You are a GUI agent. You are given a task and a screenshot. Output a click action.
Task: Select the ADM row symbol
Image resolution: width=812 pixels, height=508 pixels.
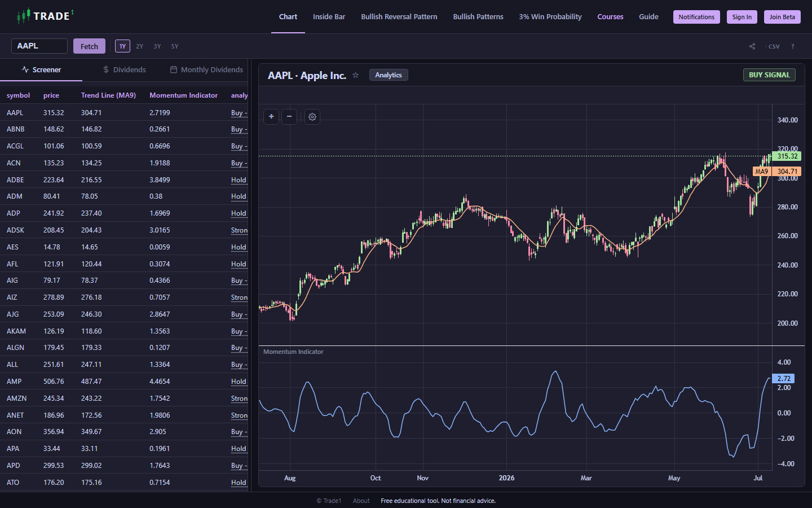tap(15, 196)
